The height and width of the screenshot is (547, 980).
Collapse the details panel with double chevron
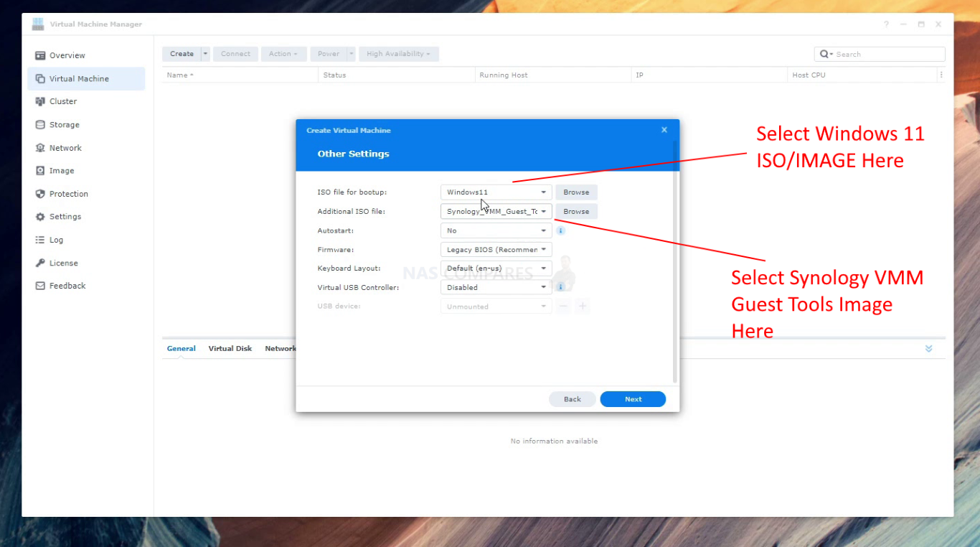[928, 348]
